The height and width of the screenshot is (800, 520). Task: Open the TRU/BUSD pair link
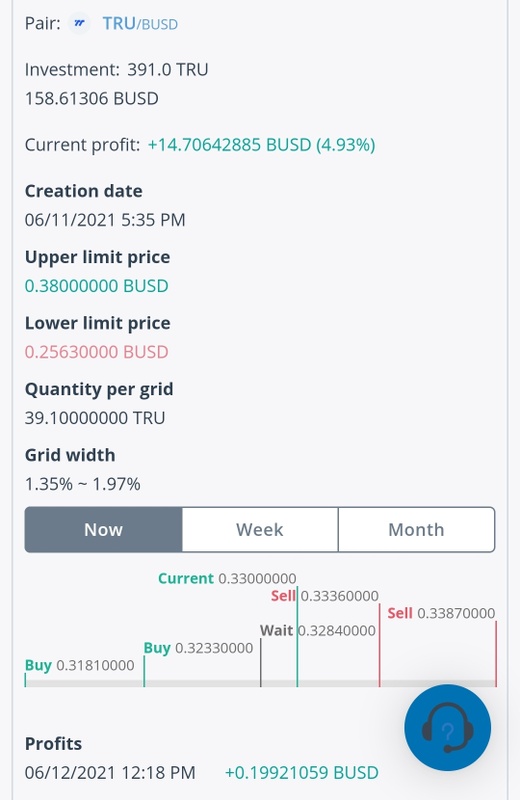click(140, 23)
